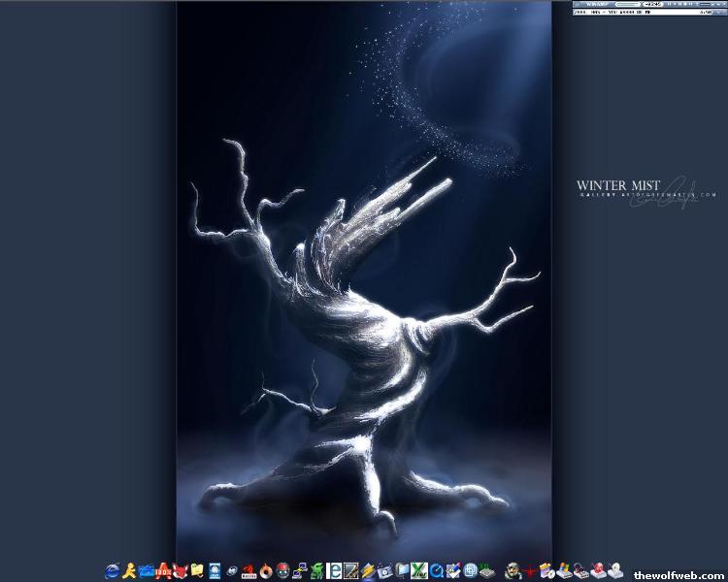Launch the yellow lightning pencil icon
The height and width of the screenshot is (582, 728).
coord(368,570)
